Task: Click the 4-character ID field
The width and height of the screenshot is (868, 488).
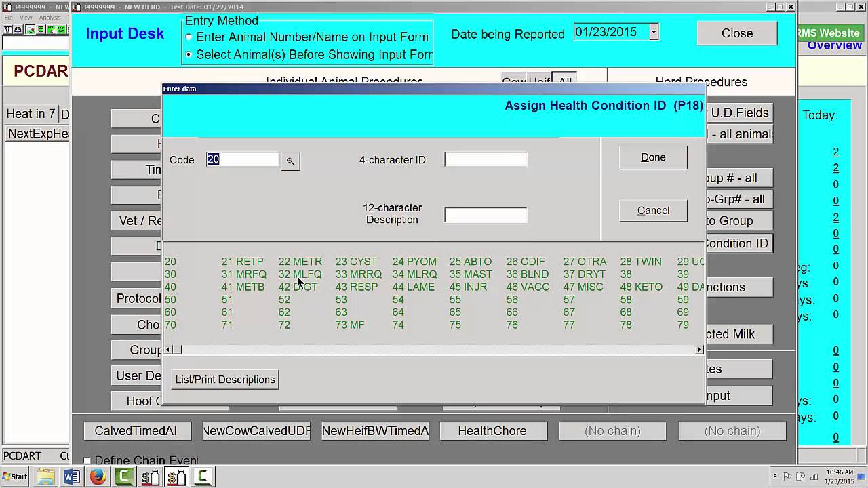Action: click(x=486, y=159)
